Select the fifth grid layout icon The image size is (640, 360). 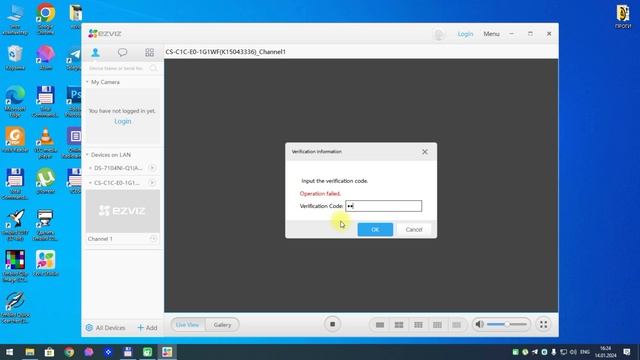[456, 325]
